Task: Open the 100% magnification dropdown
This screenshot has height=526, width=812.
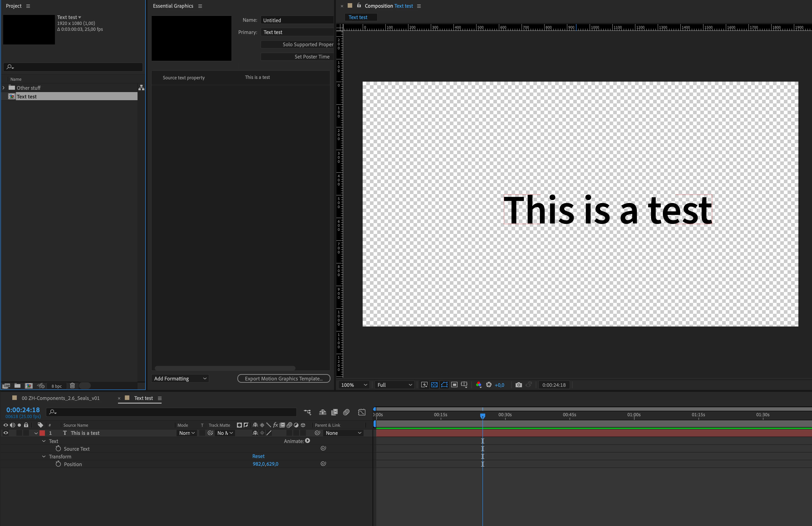Action: point(354,385)
